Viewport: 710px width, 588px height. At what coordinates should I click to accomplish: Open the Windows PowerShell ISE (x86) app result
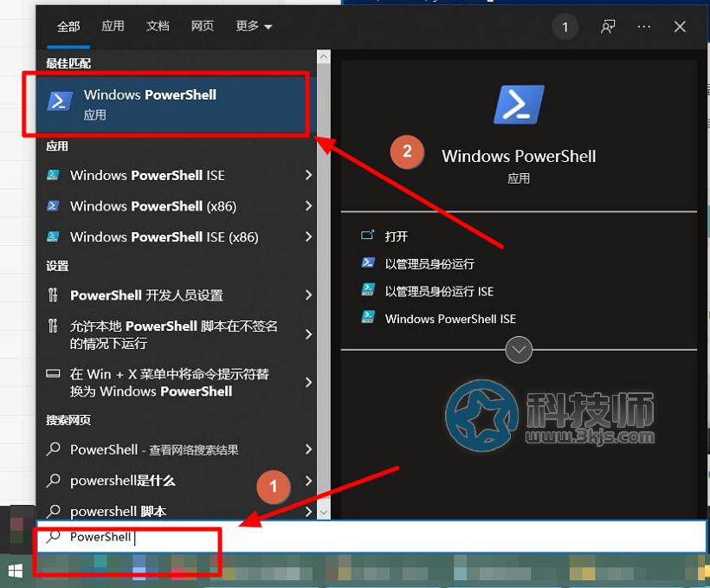pyautogui.click(x=177, y=236)
